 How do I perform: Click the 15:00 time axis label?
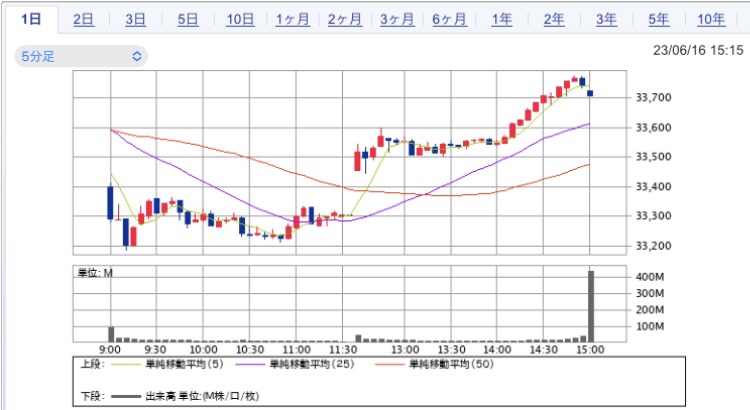click(x=590, y=350)
